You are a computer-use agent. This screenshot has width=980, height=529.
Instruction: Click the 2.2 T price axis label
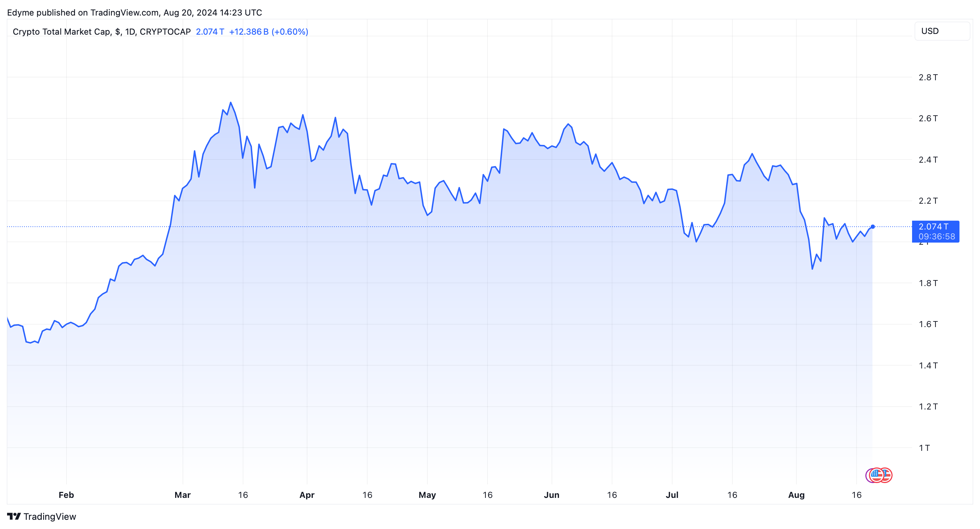point(928,201)
